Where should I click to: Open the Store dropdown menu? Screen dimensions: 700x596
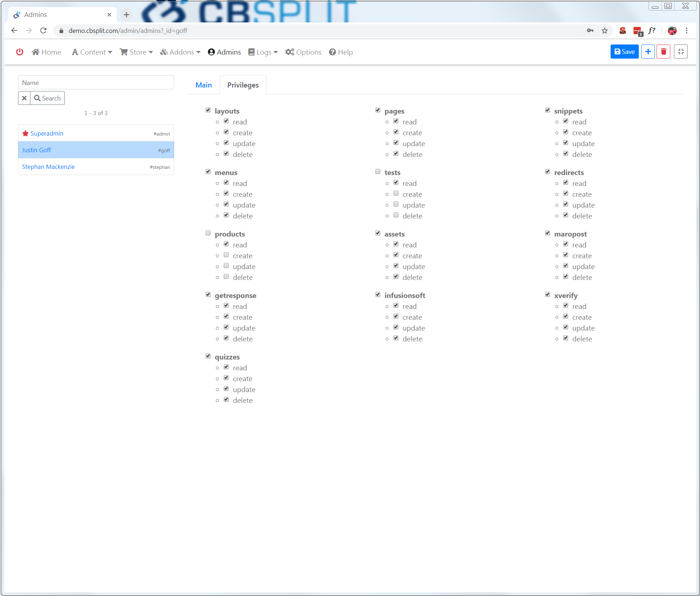point(136,52)
